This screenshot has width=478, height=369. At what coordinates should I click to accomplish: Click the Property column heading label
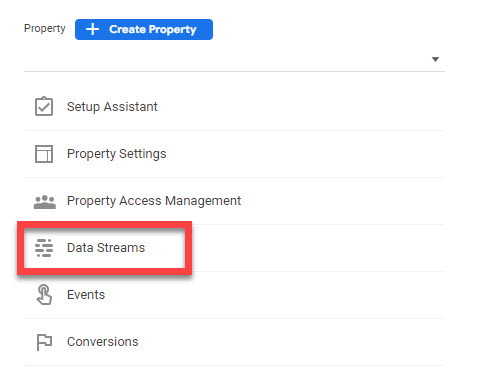(45, 28)
